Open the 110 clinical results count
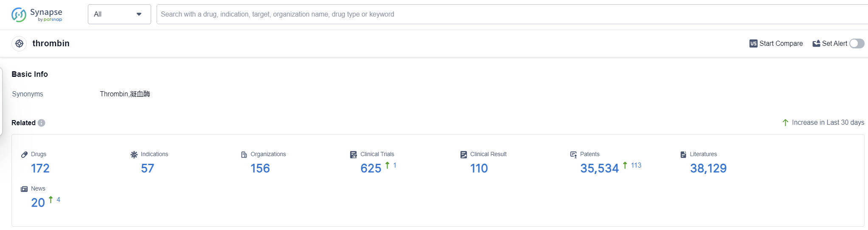Viewport: 868px width, 230px height. (x=479, y=168)
